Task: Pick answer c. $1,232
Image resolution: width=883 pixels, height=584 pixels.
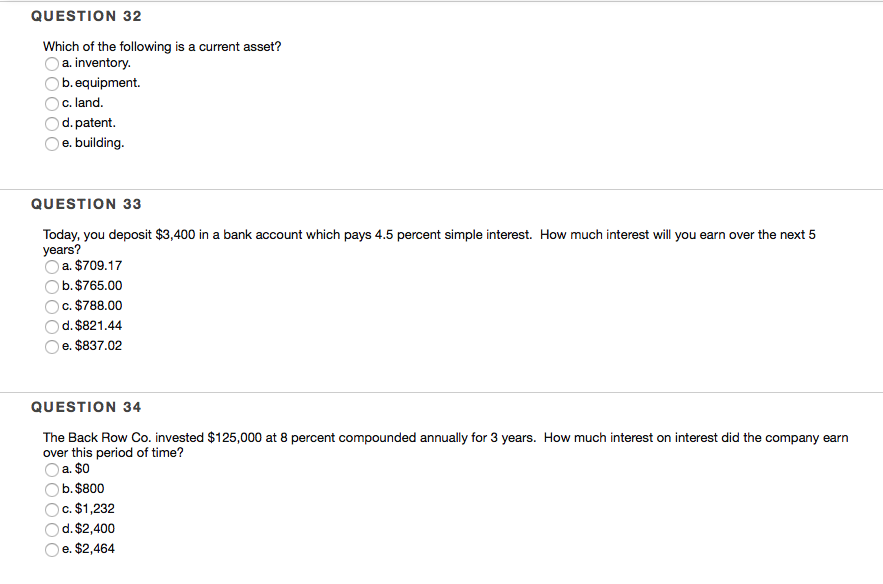Action: pos(52,510)
